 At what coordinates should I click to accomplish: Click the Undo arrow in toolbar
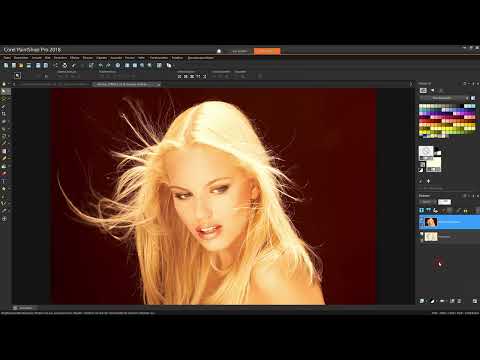(100, 65)
